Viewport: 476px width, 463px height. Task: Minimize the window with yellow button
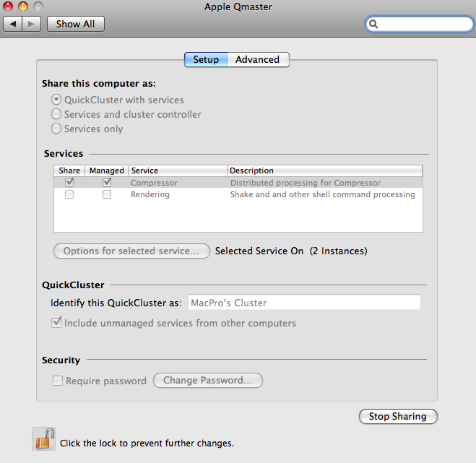(x=23, y=7)
